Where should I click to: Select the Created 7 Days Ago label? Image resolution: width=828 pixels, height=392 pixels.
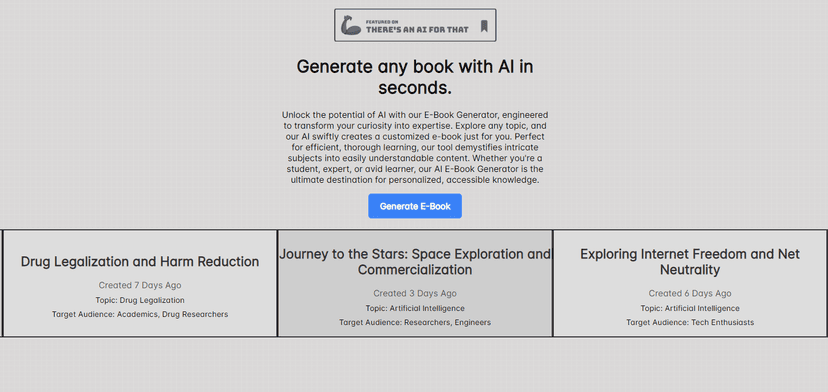(x=140, y=285)
